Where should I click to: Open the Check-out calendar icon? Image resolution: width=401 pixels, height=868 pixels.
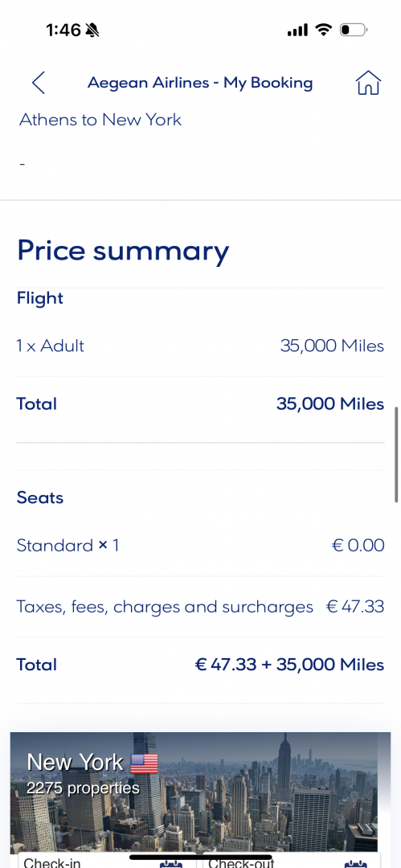[x=355, y=862]
